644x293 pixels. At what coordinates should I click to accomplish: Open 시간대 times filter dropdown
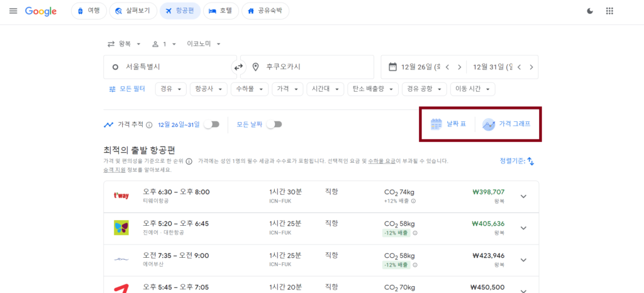(x=325, y=89)
